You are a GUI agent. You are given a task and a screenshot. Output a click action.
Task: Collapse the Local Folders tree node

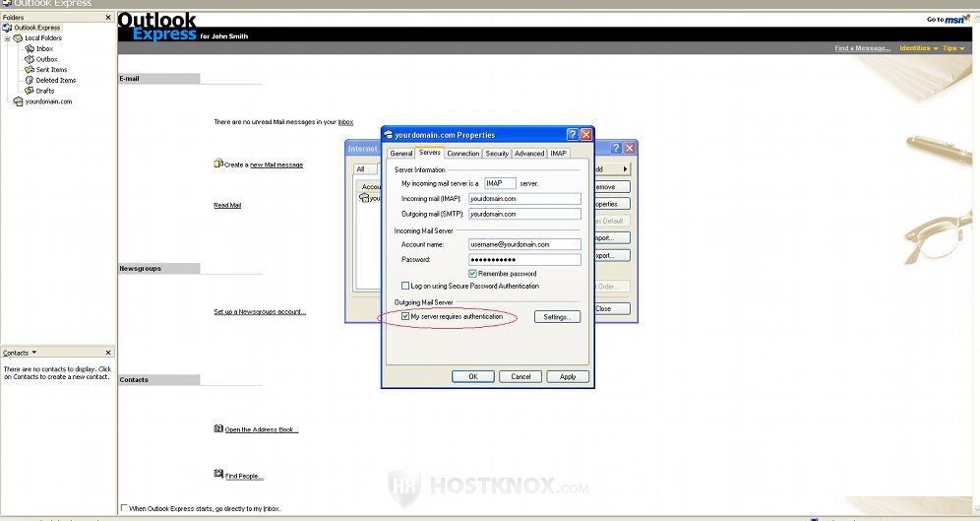click(x=8, y=38)
